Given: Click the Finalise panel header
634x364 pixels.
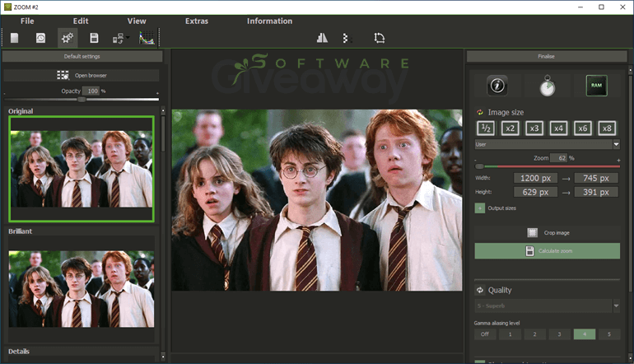Looking at the screenshot, I should 546,56.
